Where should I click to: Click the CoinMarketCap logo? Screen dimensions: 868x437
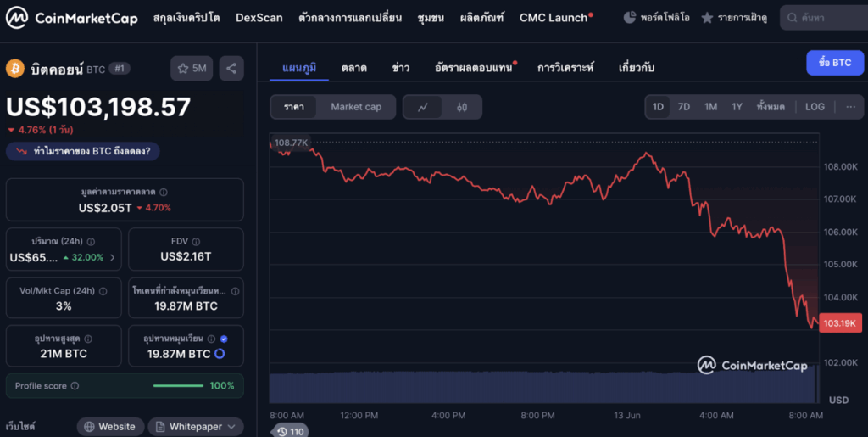(x=72, y=18)
